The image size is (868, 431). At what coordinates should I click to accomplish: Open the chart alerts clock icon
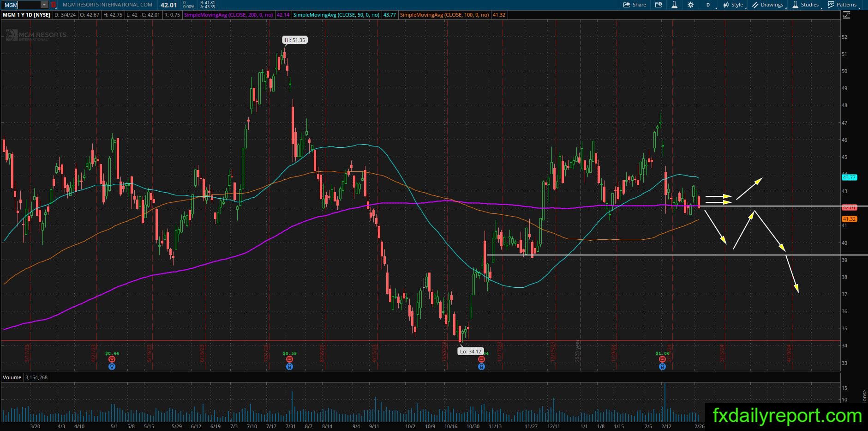(x=658, y=5)
